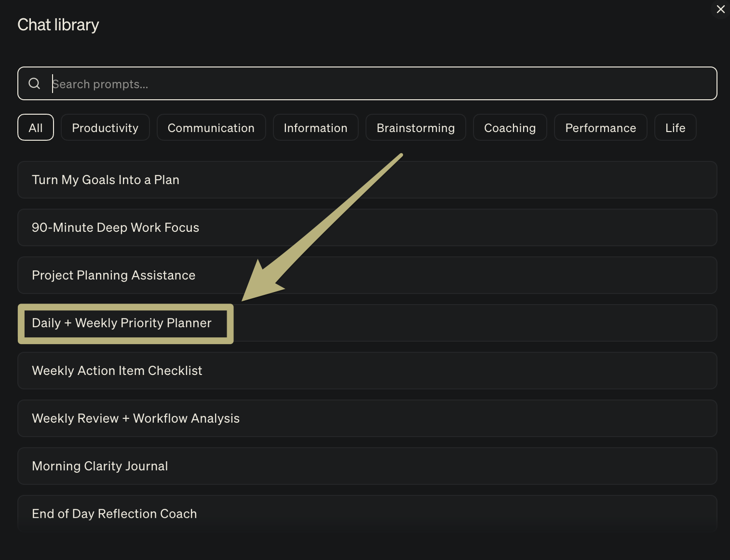Open the Coaching category
This screenshot has height=560, width=730.
pyautogui.click(x=510, y=128)
